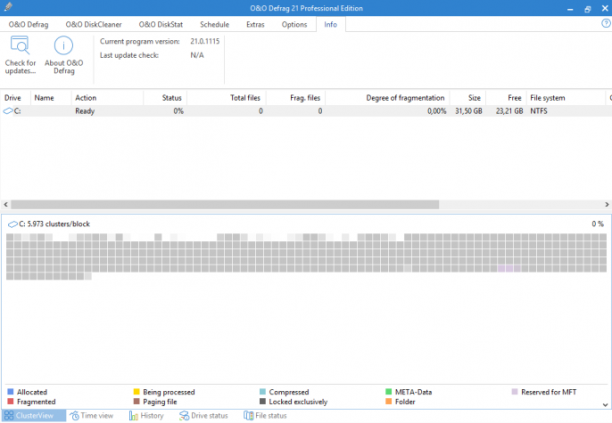Click the 31,50 GB size value
612x423 pixels.
pyautogui.click(x=469, y=111)
